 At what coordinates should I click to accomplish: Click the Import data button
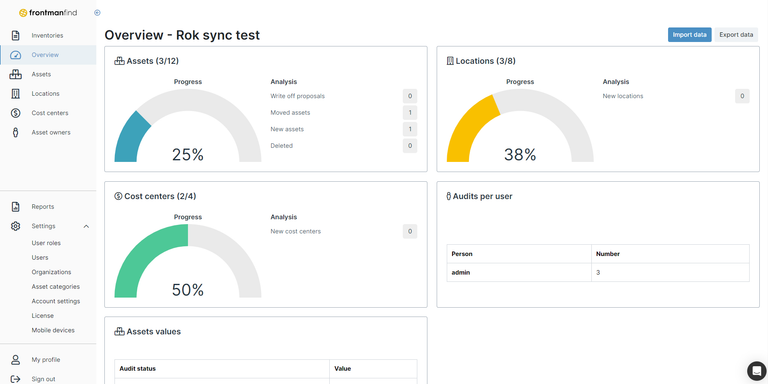tap(690, 35)
